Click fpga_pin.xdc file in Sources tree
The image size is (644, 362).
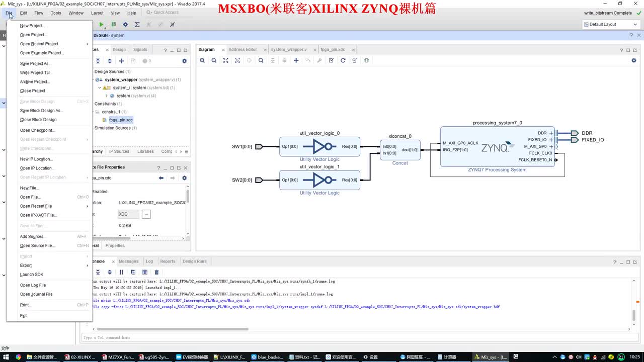click(x=121, y=120)
